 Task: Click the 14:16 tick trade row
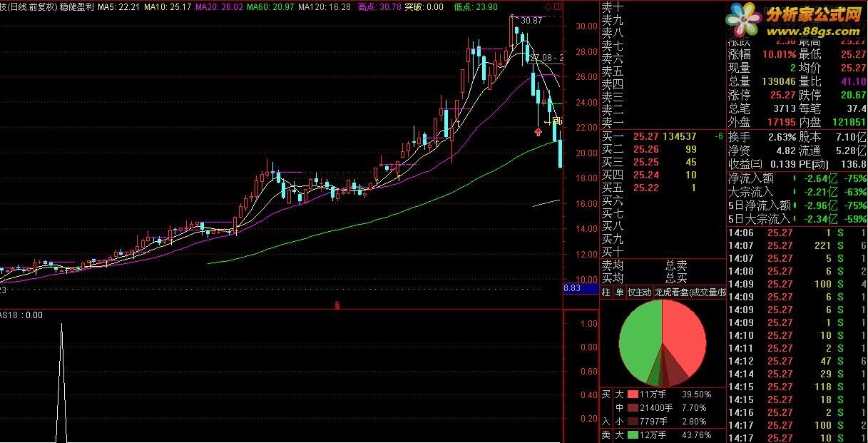tap(797, 412)
